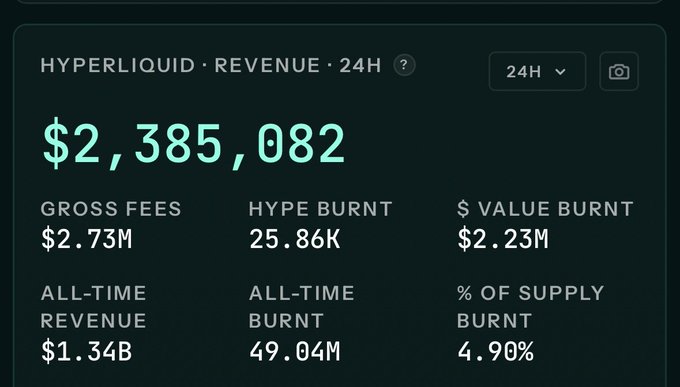This screenshot has height=387, width=680.
Task: Click the camera screenshot icon
Action: pos(619,72)
